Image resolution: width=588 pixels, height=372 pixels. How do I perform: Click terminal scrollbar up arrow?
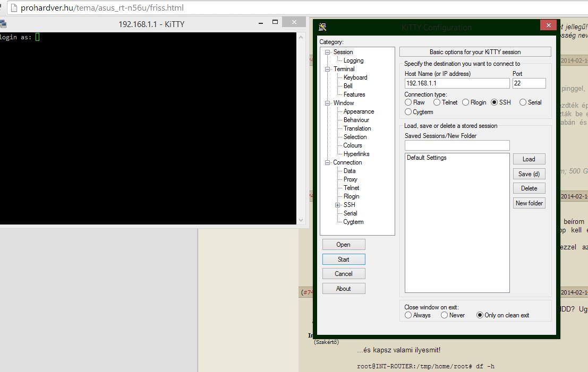tap(301, 37)
